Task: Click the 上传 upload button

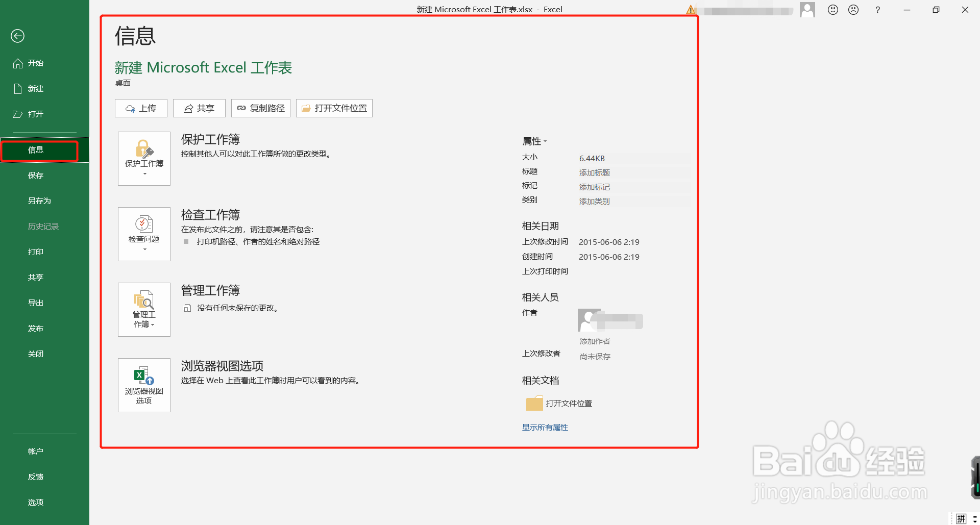Action: (141, 108)
